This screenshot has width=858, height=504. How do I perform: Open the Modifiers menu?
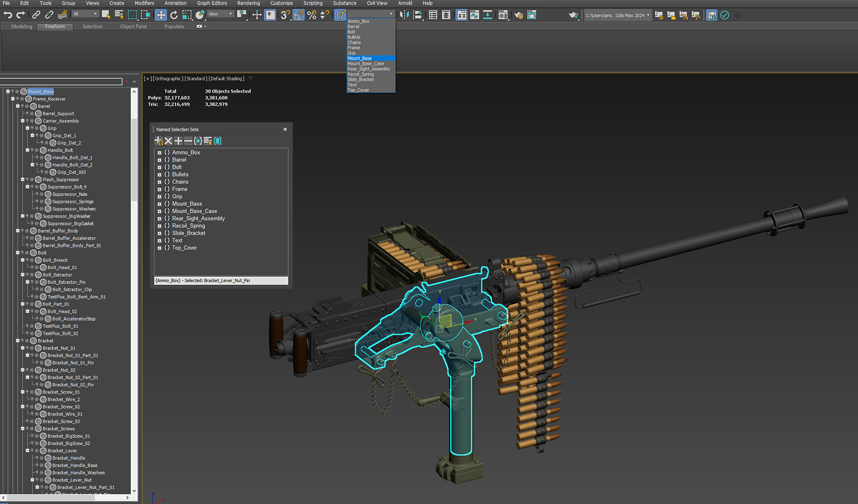pos(144,3)
